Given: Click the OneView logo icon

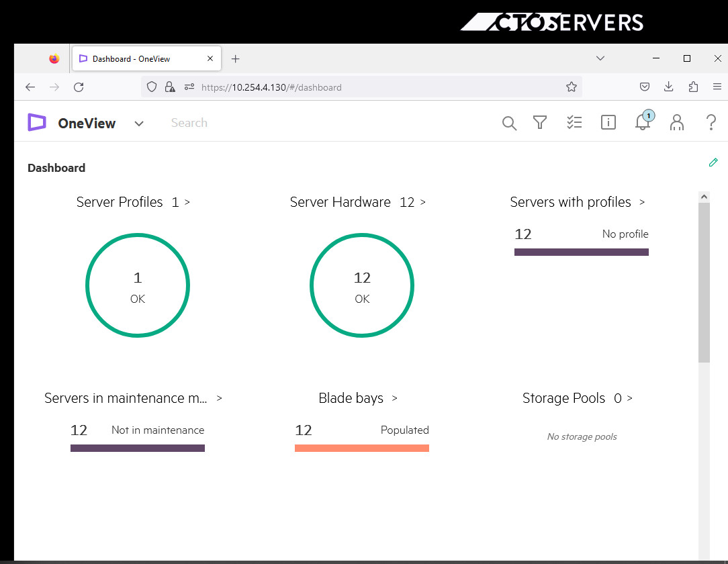Looking at the screenshot, I should (x=37, y=123).
